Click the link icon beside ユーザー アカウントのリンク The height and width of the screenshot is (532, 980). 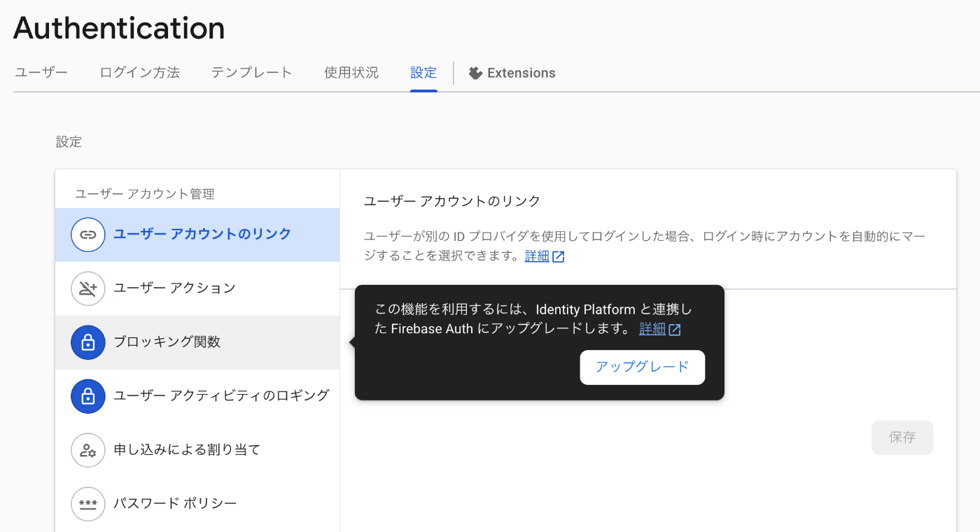tap(88, 234)
